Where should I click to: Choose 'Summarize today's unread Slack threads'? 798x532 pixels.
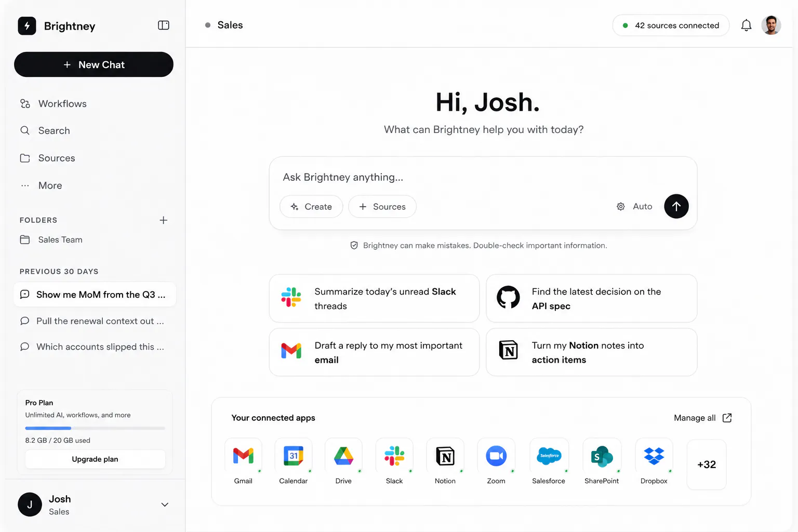coord(374,299)
